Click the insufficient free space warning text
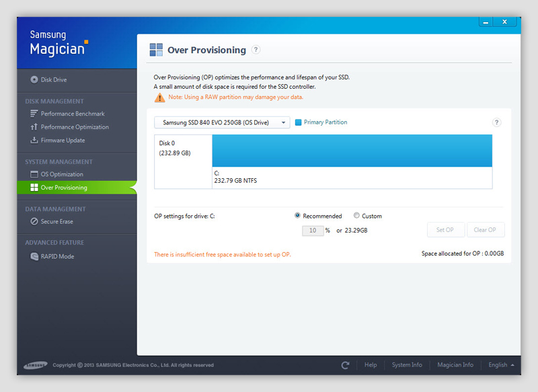The image size is (538, 392). pyautogui.click(x=223, y=254)
